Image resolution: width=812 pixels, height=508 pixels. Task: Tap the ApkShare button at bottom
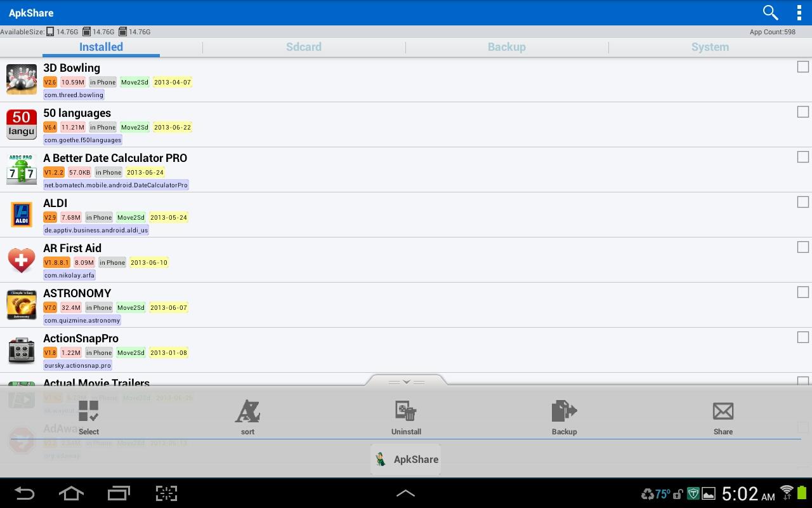pyautogui.click(x=406, y=459)
